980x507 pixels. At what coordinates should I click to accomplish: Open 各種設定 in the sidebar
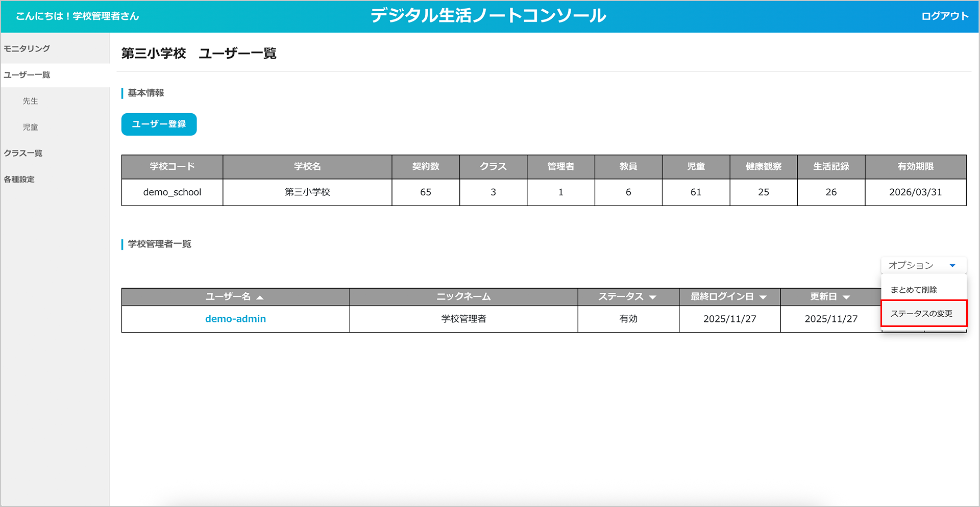pyautogui.click(x=19, y=179)
